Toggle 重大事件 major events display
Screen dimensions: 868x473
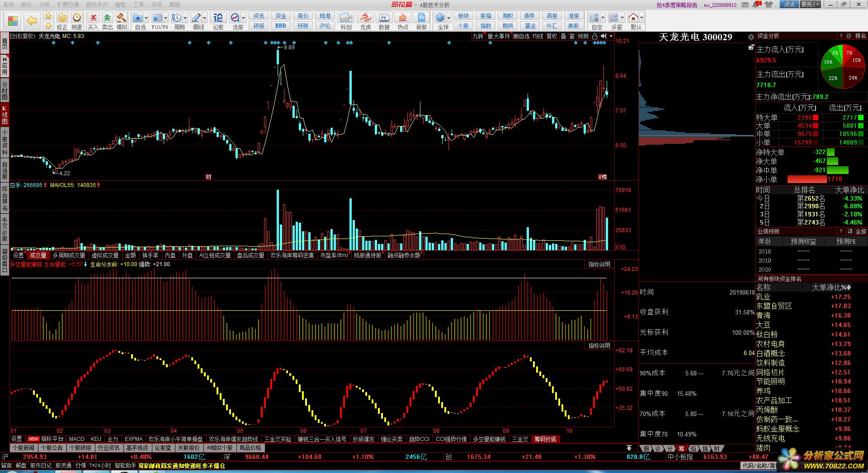(499, 36)
